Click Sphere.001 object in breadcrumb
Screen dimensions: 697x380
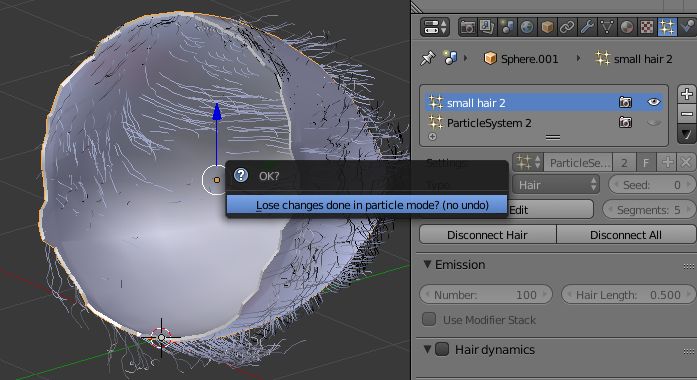click(521, 59)
